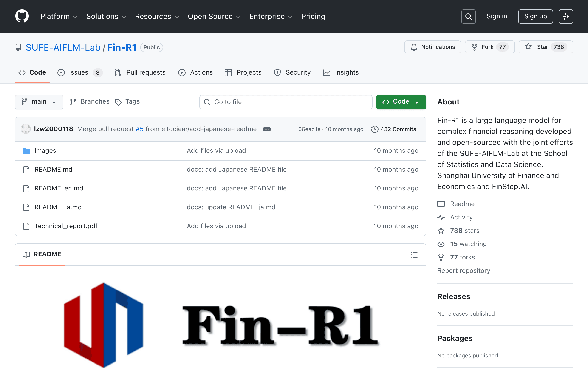Open Technical_report.pdf file
This screenshot has width=588, height=368.
click(x=66, y=226)
